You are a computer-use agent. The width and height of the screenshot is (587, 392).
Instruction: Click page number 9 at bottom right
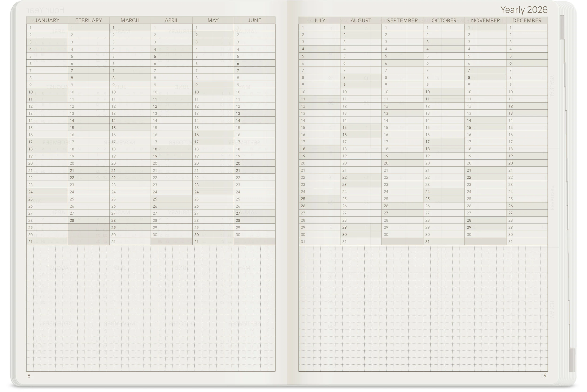(x=545, y=376)
